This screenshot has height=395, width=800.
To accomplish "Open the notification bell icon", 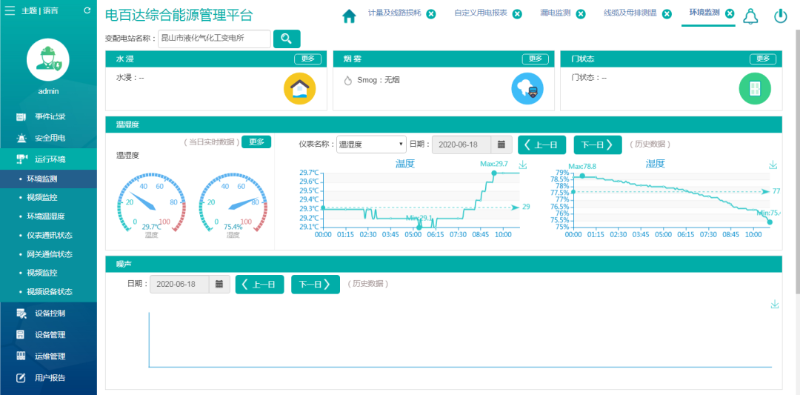I will (x=751, y=16).
